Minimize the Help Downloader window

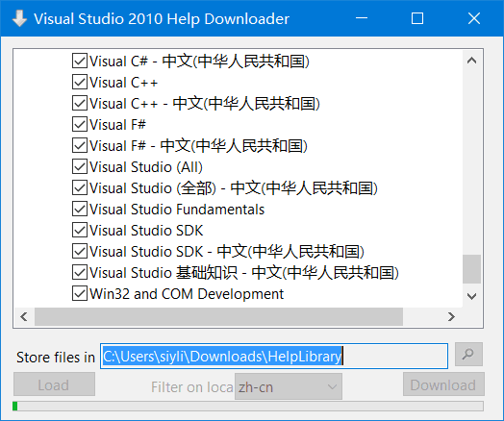(x=362, y=18)
